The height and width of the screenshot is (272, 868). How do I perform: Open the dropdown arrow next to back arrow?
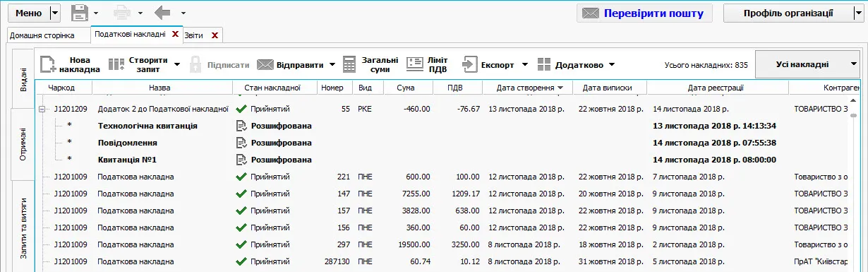[183, 13]
